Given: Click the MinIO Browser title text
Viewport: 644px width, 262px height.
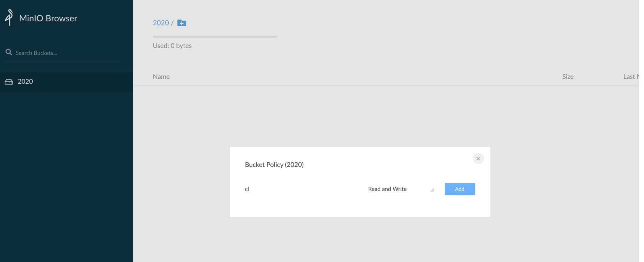Looking at the screenshot, I should tap(48, 18).
